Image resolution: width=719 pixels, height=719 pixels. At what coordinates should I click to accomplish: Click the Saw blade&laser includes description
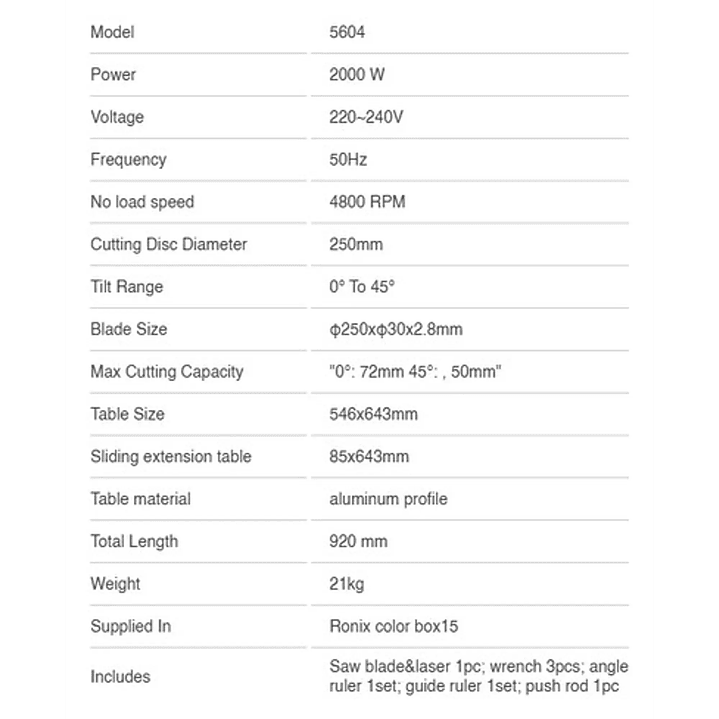tap(478, 676)
